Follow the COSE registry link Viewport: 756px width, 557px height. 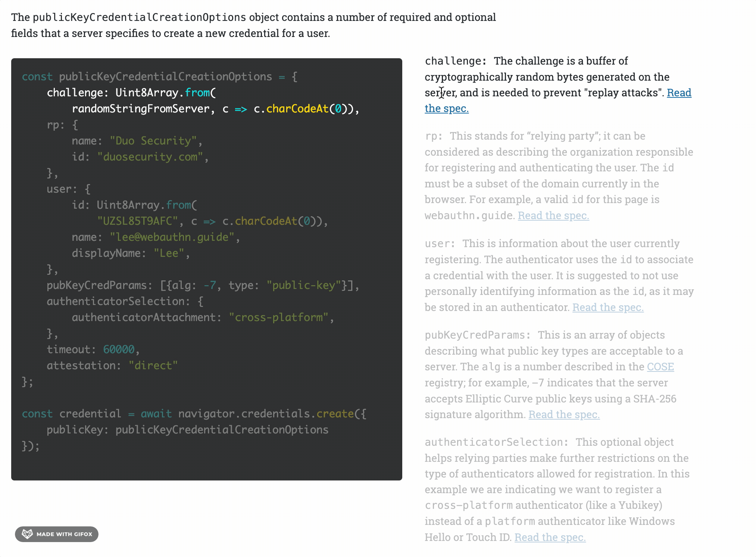tap(660, 367)
